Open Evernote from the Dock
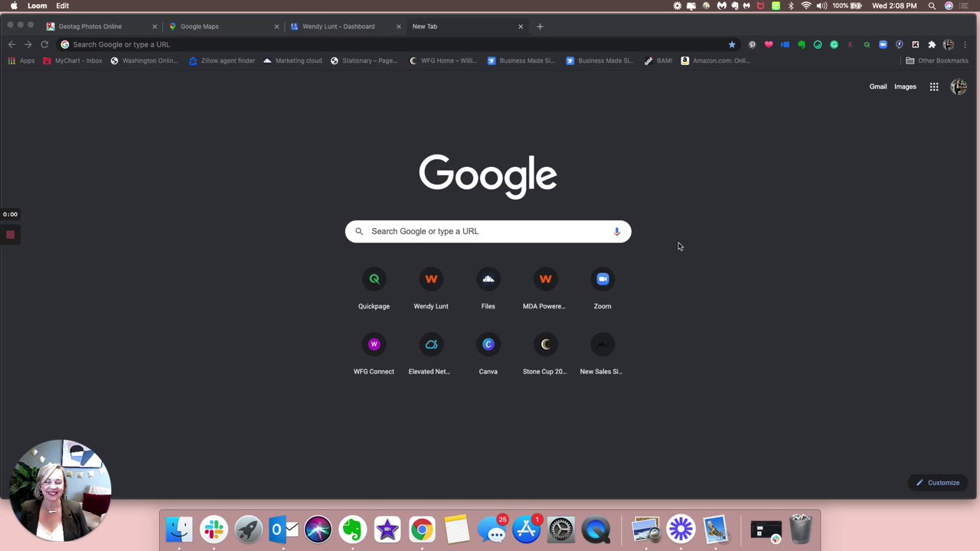 point(352,530)
